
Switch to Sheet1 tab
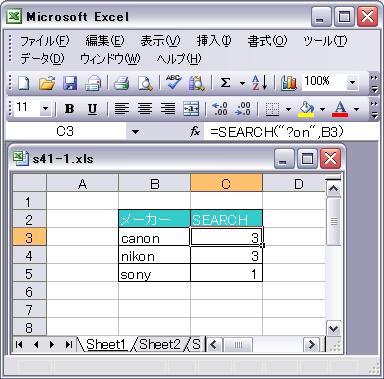107,344
